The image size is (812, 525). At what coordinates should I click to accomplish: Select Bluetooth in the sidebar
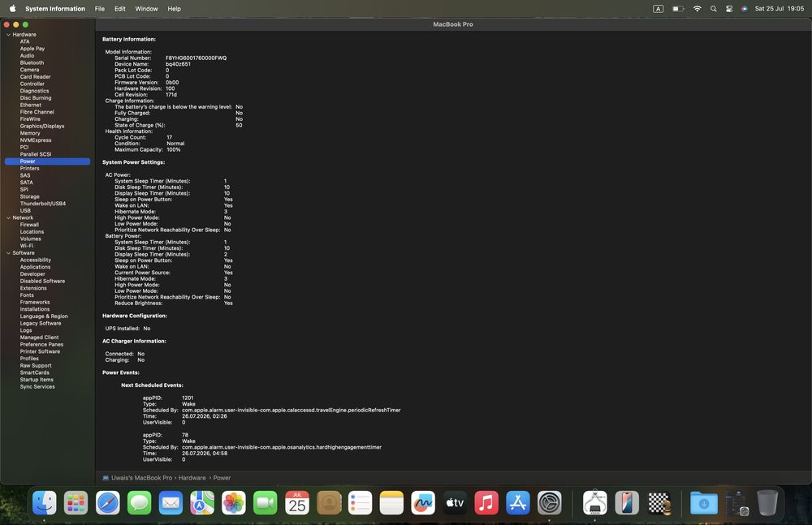tap(32, 62)
